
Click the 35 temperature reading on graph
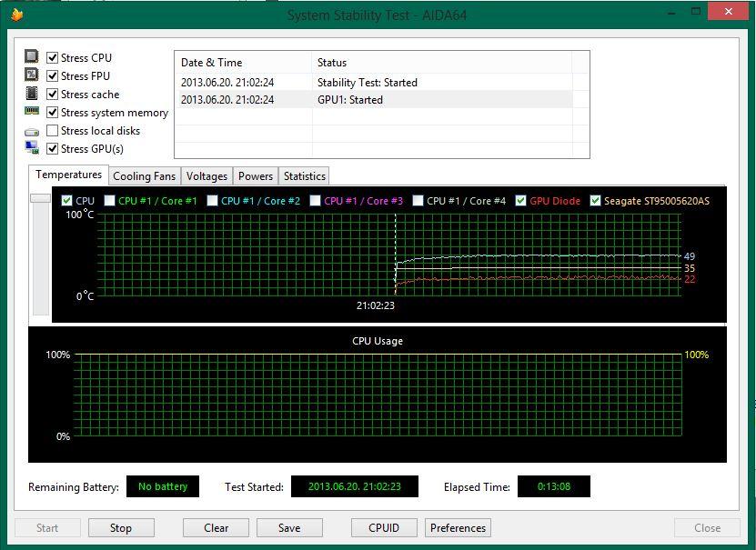pyautogui.click(x=690, y=268)
